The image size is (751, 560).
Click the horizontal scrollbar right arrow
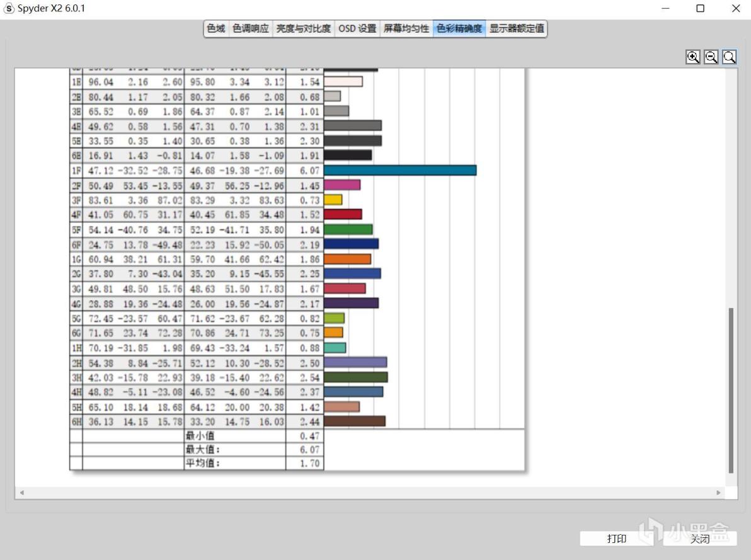(718, 493)
